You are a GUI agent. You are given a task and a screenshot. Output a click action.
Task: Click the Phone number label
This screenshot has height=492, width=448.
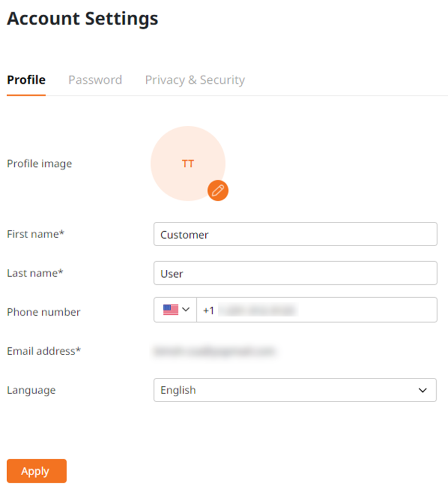tap(44, 312)
